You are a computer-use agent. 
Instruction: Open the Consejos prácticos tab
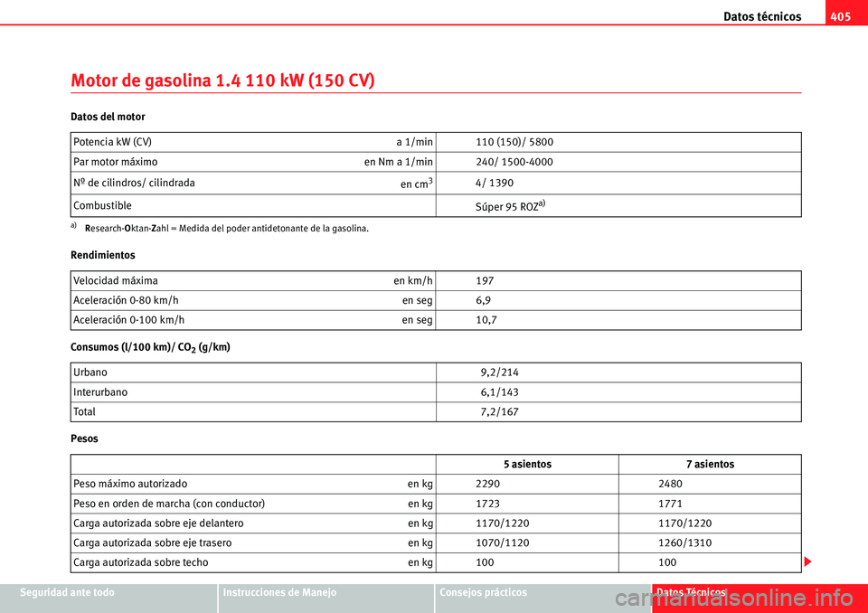click(x=543, y=598)
